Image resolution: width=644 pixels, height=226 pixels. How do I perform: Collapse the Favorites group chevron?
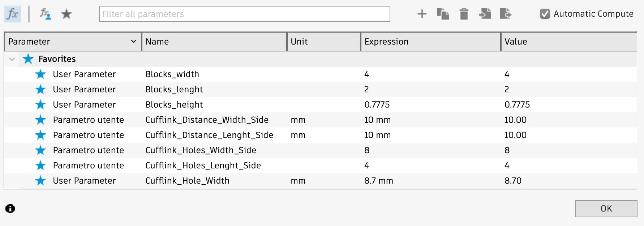tap(12, 59)
